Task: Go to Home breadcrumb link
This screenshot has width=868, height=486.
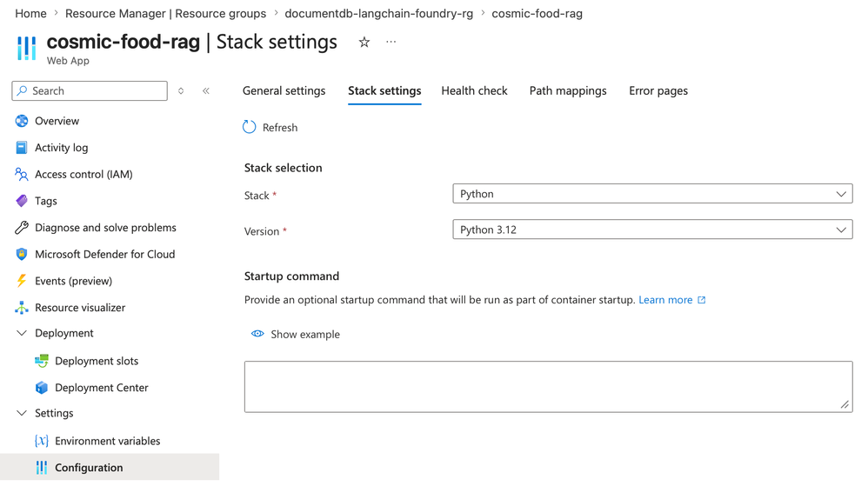Action: pos(30,13)
